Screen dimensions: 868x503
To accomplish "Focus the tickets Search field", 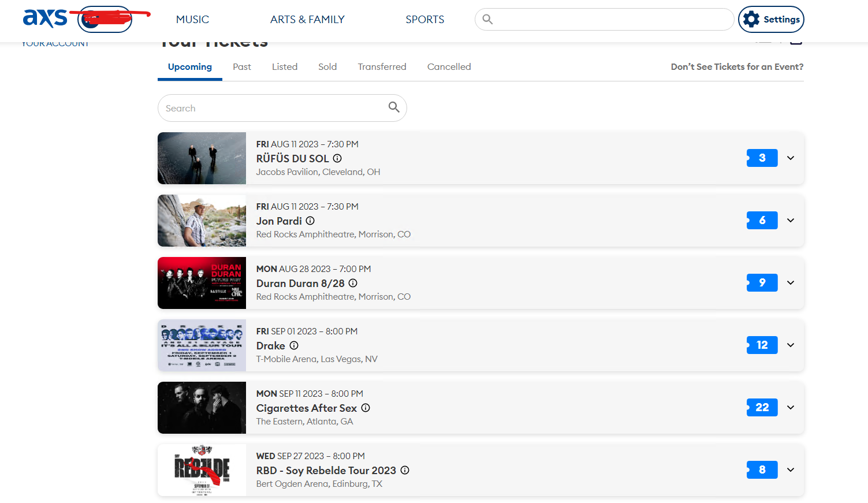I will click(282, 108).
